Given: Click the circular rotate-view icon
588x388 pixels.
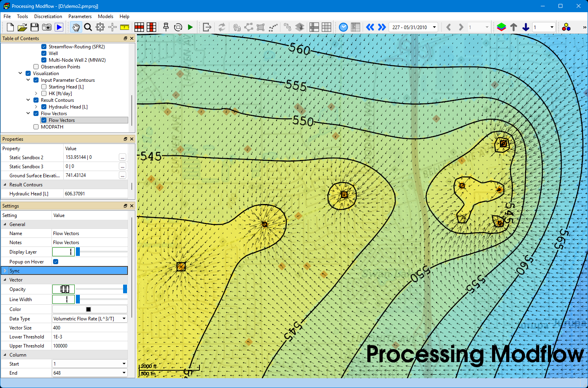Looking at the screenshot, I should pyautogui.click(x=178, y=27).
